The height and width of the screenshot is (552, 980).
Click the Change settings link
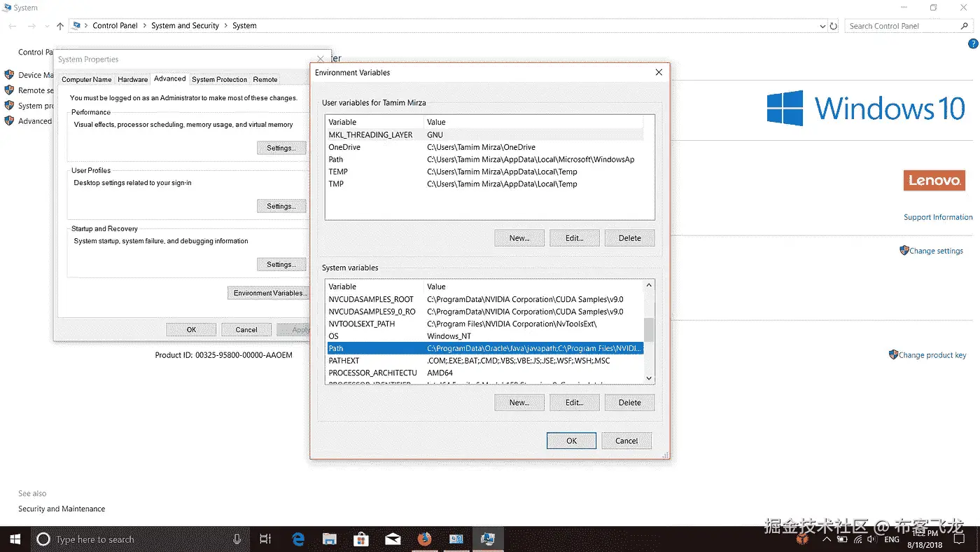coord(936,251)
